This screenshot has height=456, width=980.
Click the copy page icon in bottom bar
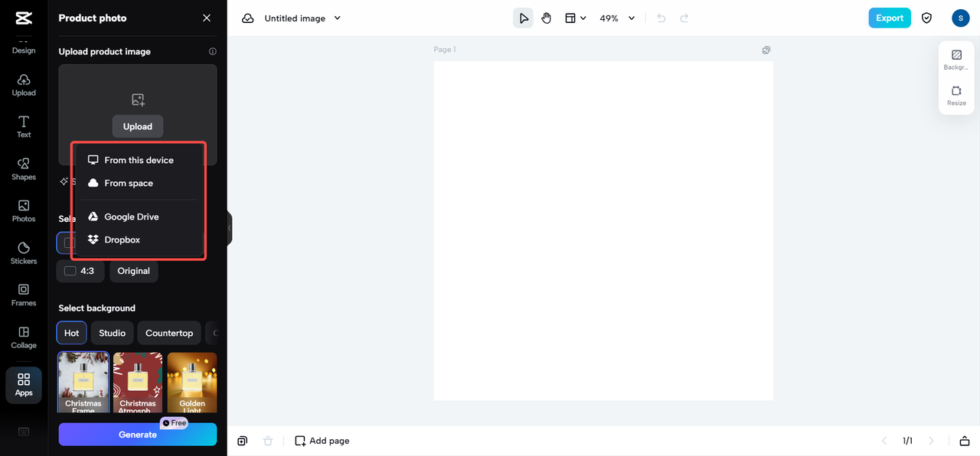coord(242,441)
